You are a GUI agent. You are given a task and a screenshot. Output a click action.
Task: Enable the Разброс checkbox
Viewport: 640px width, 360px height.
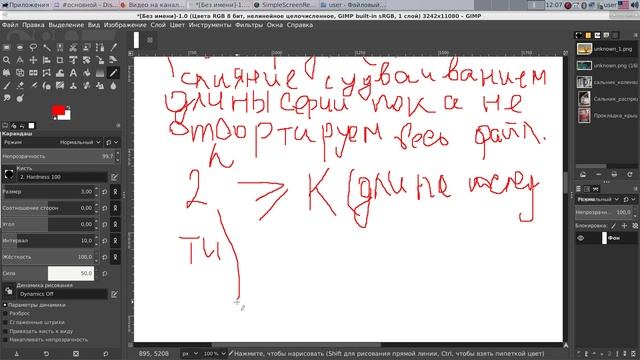pyautogui.click(x=5, y=313)
